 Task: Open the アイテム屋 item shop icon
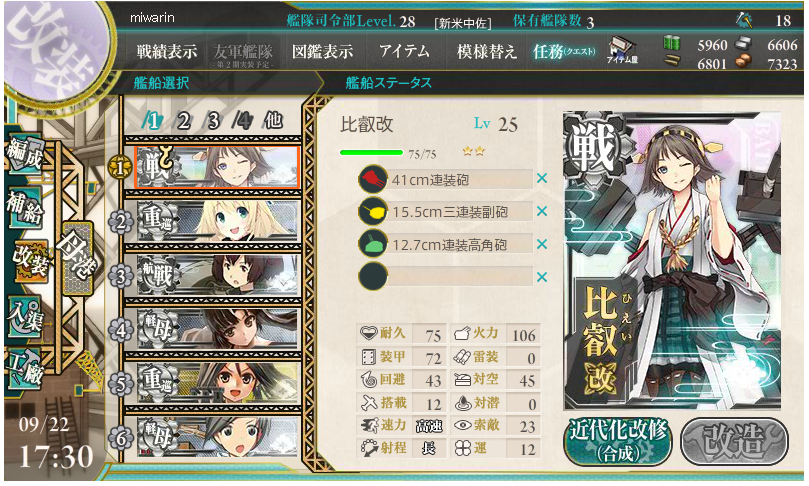point(622,51)
